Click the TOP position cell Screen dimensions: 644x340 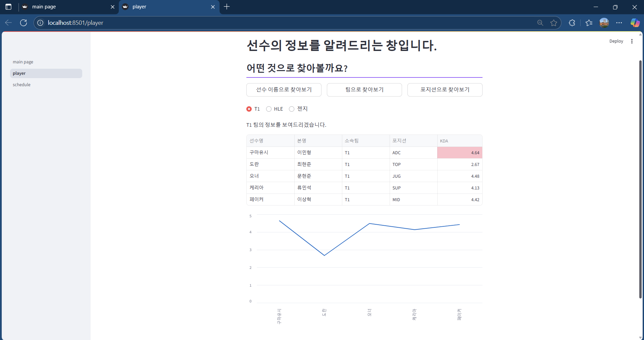(x=413, y=164)
